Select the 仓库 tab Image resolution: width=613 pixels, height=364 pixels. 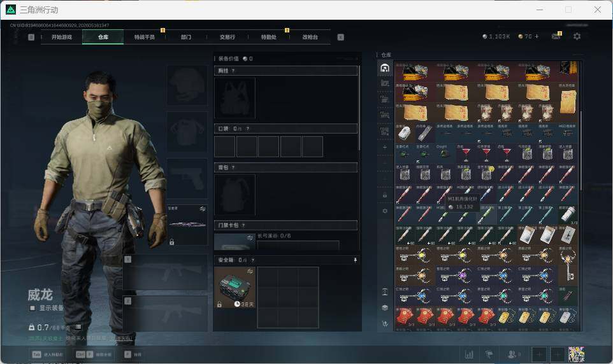point(103,37)
